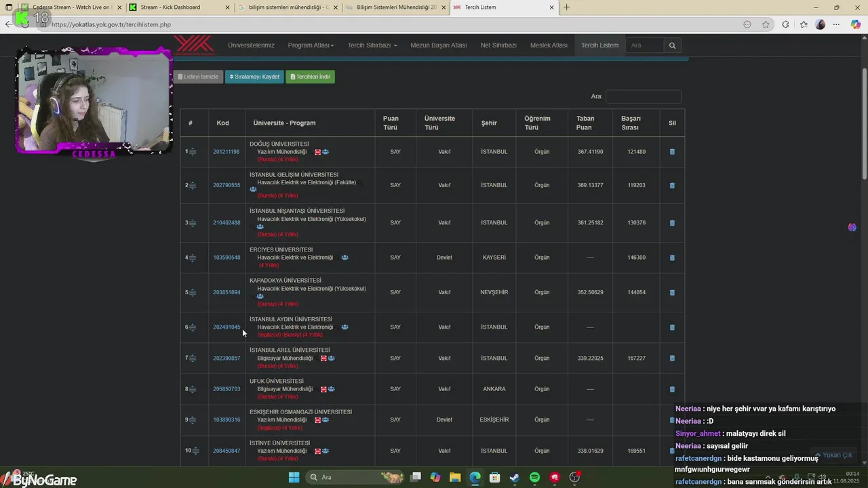Click the reorder handle beside row number 5
Screen dimensions: 868x488
pos(193,293)
